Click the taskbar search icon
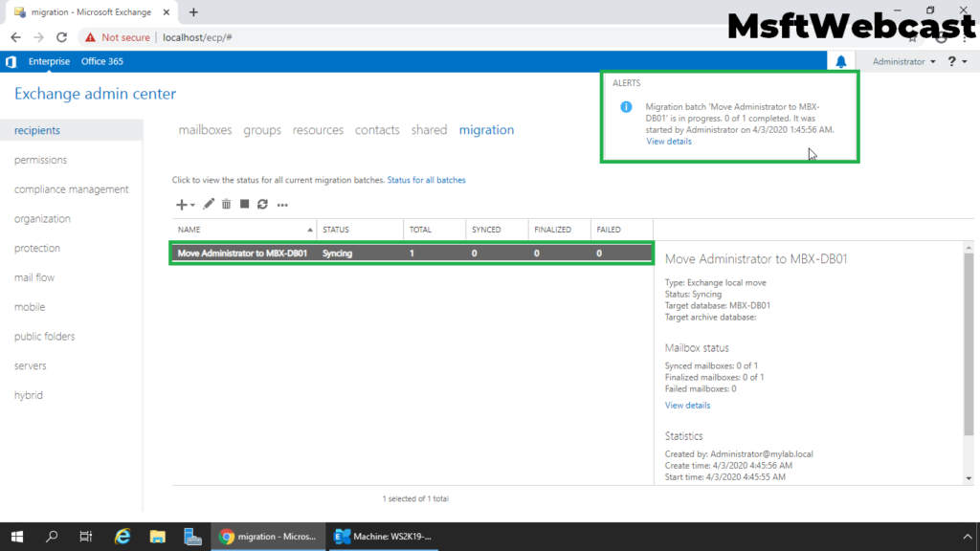 pyautogui.click(x=52, y=537)
